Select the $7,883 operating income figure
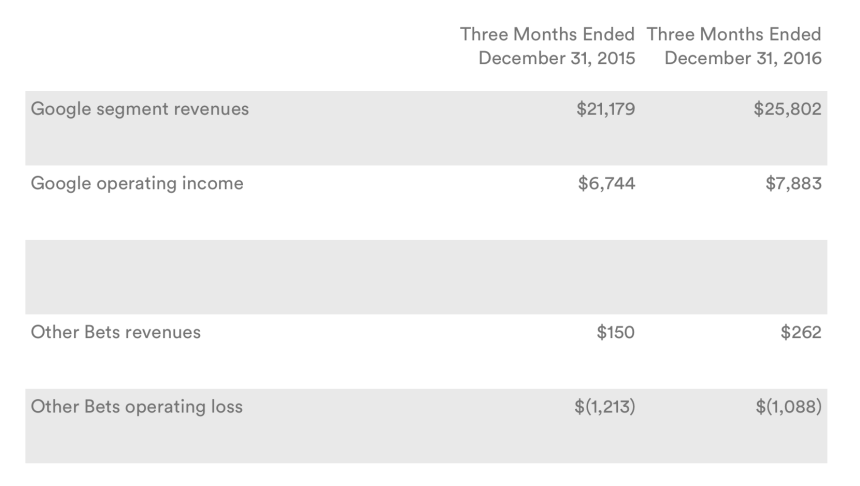The image size is (860, 486). (792, 183)
